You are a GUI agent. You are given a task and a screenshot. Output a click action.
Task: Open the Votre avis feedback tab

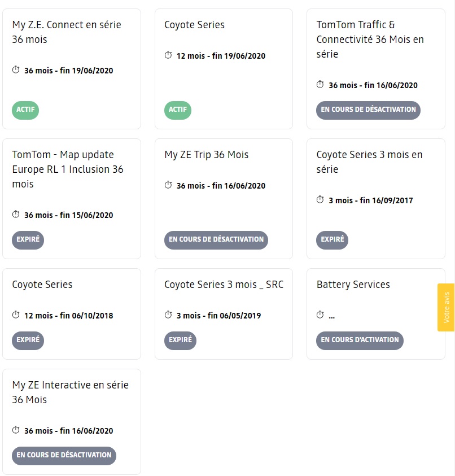[x=446, y=307]
